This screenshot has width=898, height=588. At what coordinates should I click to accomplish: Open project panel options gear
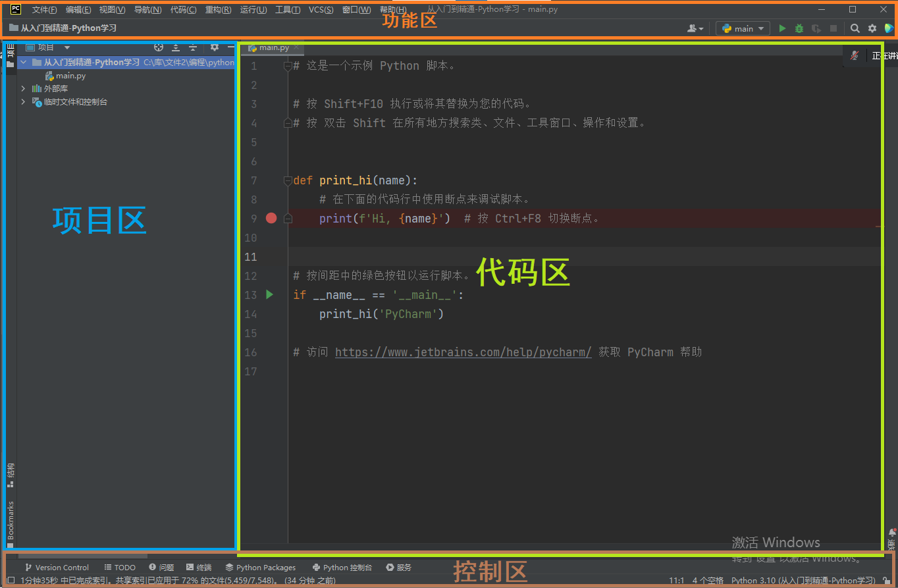tap(215, 47)
